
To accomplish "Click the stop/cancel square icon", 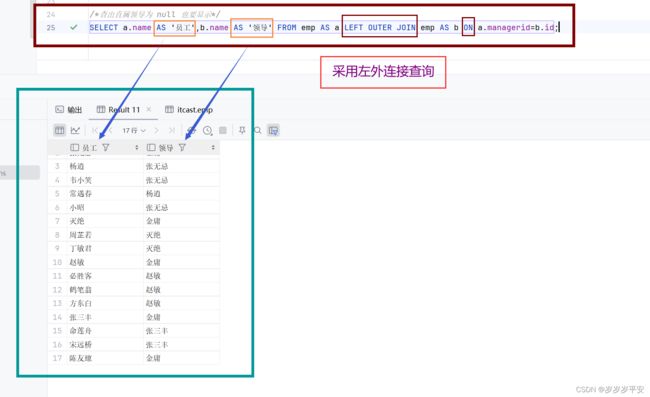I will 223,131.
